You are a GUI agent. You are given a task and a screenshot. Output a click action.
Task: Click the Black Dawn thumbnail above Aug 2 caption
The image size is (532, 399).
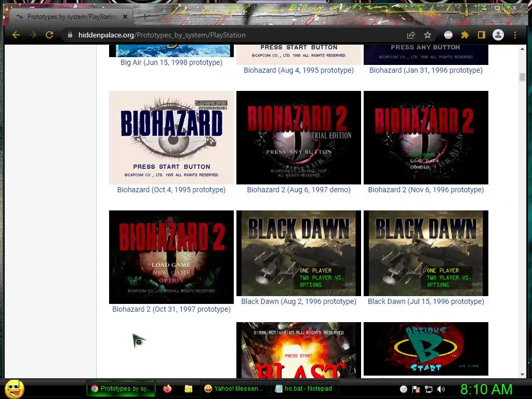click(x=299, y=253)
